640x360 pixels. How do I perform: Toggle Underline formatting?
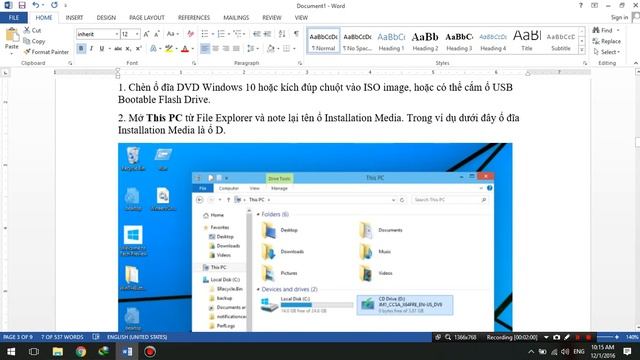(101, 49)
